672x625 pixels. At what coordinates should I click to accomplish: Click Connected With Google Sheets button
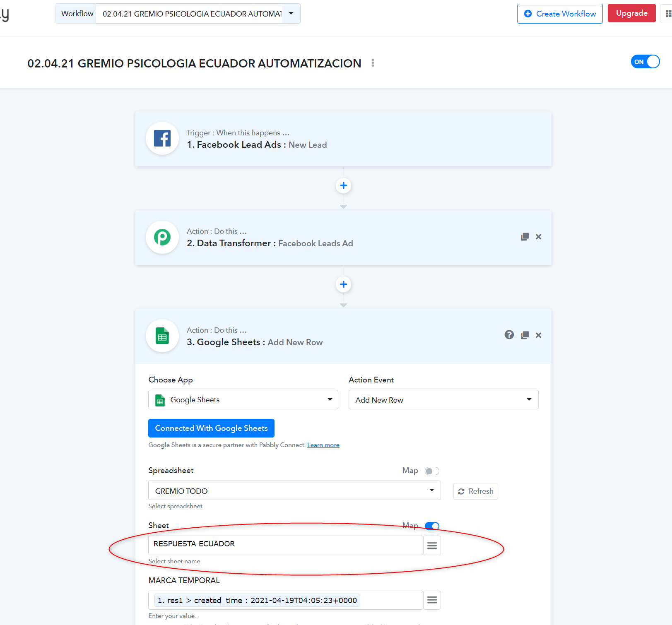tap(211, 428)
